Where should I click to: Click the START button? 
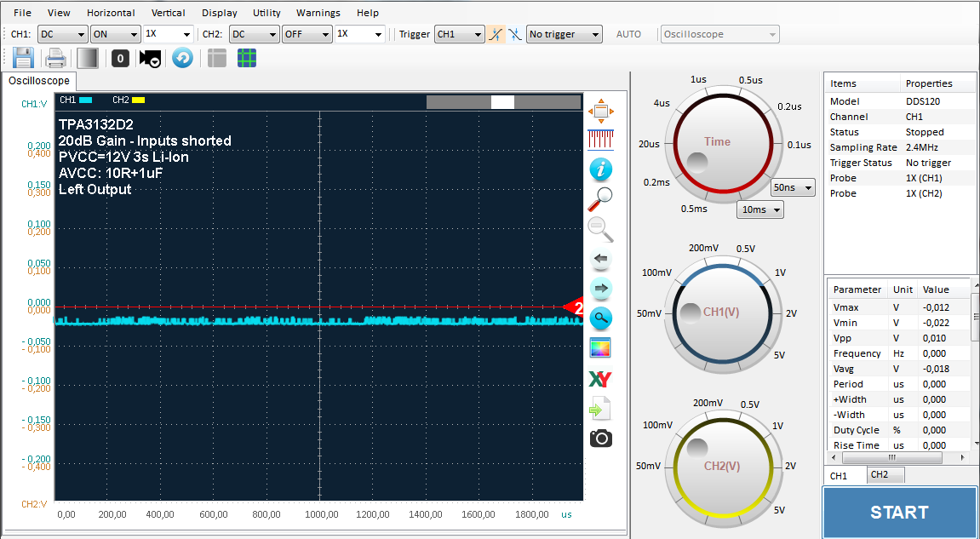tap(899, 512)
